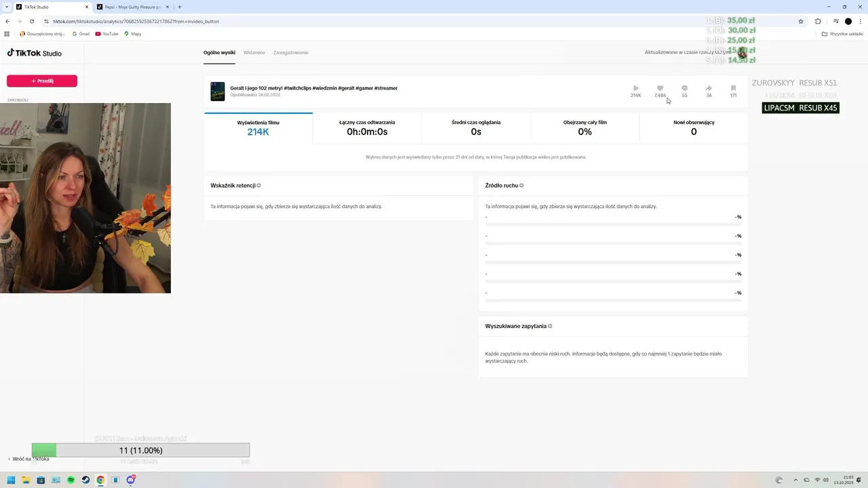Reload the page with the refresh icon
The height and width of the screenshot is (488, 868).
coord(32,21)
